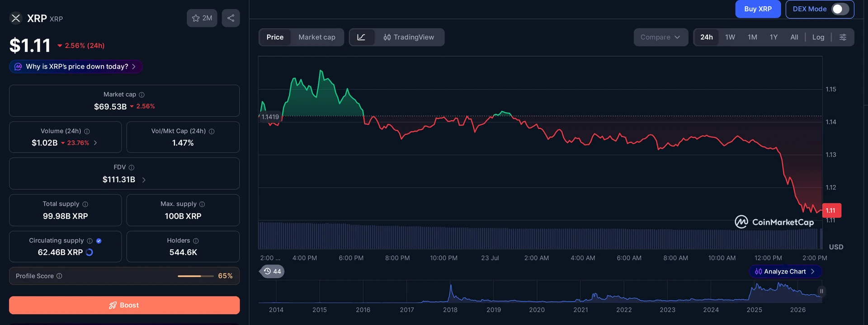Toggle DEX Mode switch
The image size is (868, 325).
pos(840,9)
